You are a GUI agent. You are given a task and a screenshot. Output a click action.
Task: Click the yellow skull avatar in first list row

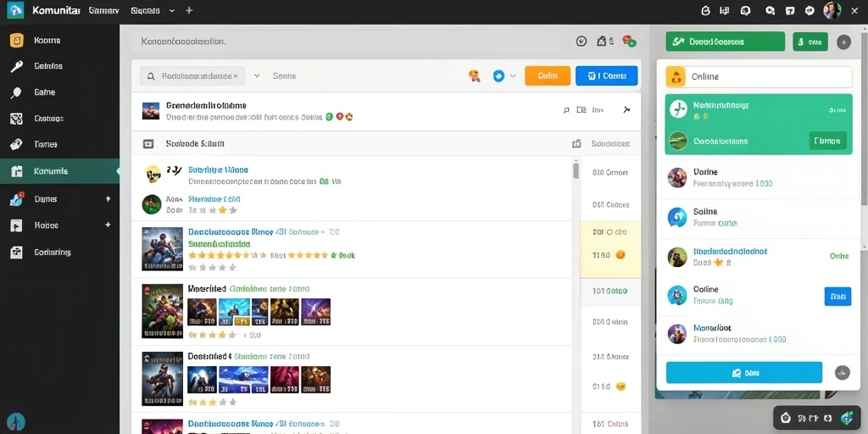[153, 174]
